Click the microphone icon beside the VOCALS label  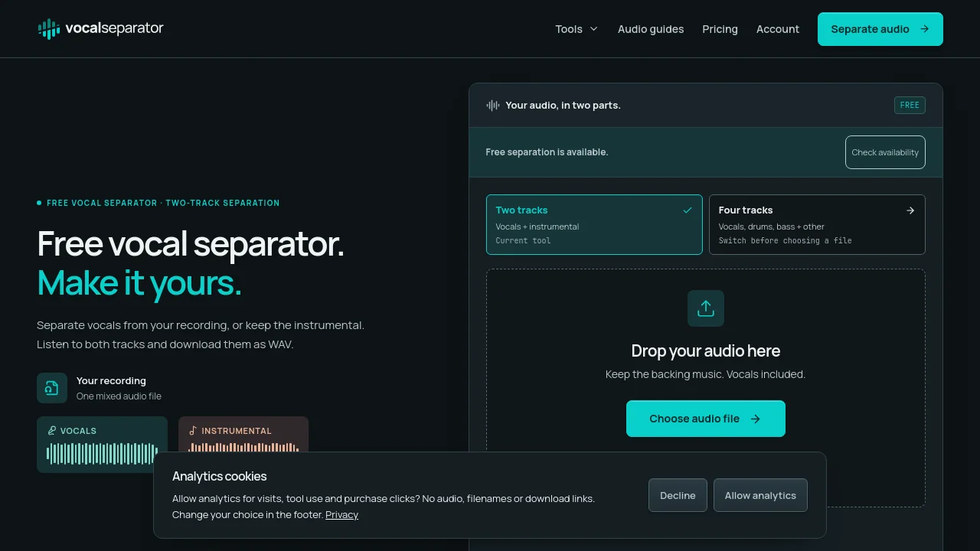point(52,431)
